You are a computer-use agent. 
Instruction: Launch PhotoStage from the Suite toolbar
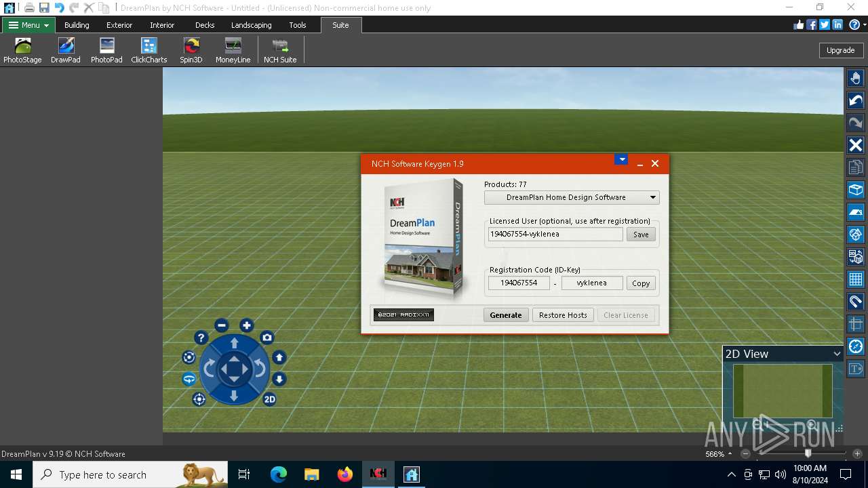(22, 51)
